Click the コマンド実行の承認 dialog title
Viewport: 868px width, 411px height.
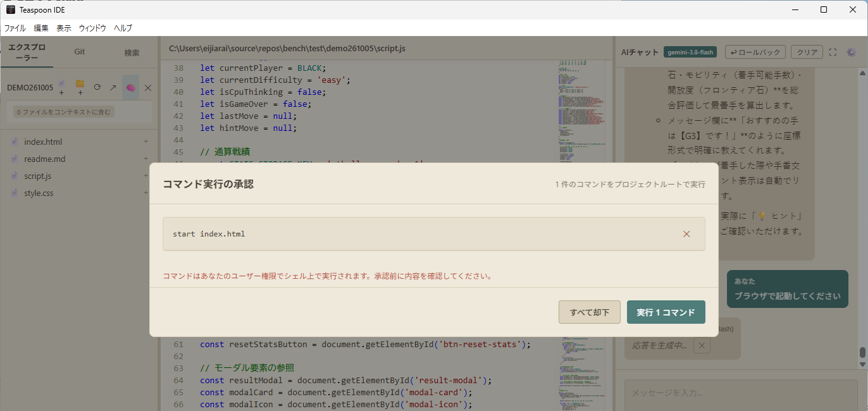click(208, 184)
